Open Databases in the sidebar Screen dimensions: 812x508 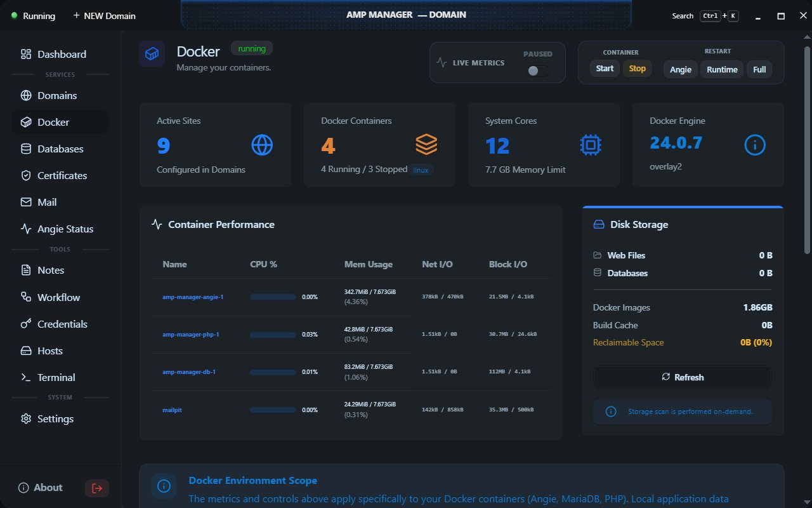coord(60,149)
